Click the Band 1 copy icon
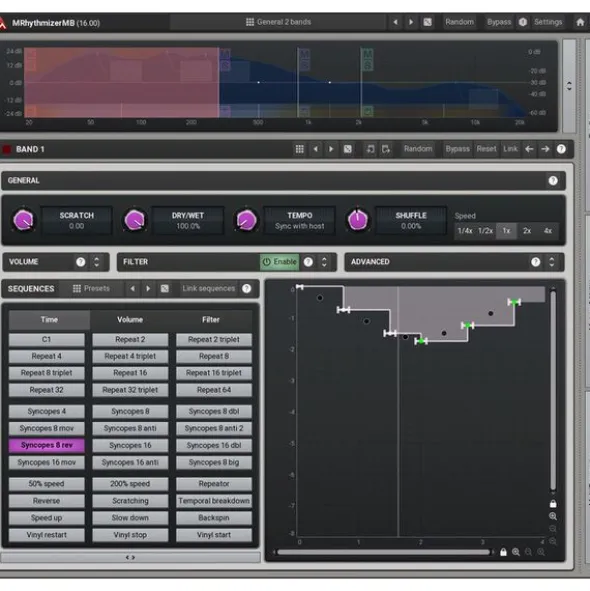 tap(370, 149)
